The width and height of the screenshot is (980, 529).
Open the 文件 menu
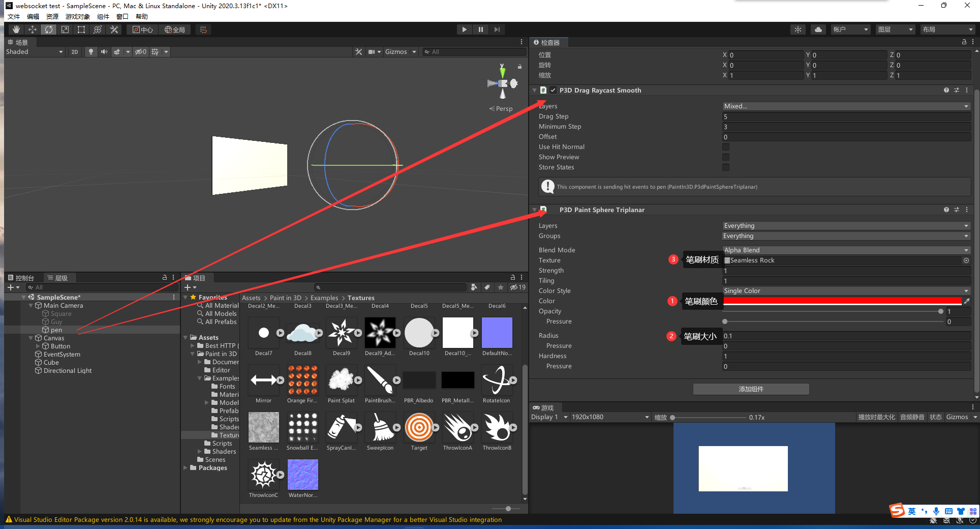tap(14, 16)
